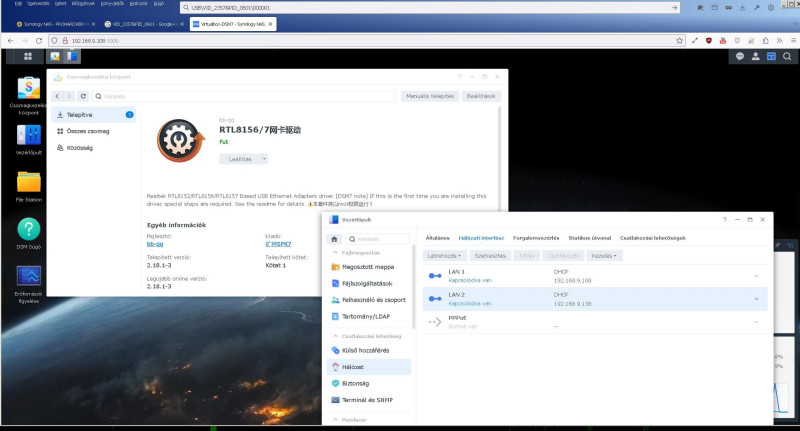Open Felhasználó és csoport settings
This screenshot has height=431, width=800.
368,300
